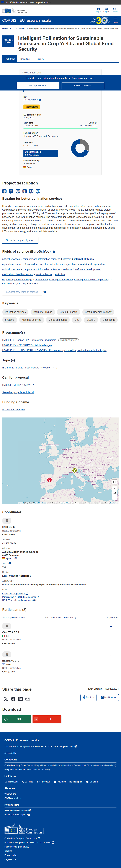Click the project timeline progress bar
The image size is (121, 868).
pyautogui.click(x=60, y=128)
